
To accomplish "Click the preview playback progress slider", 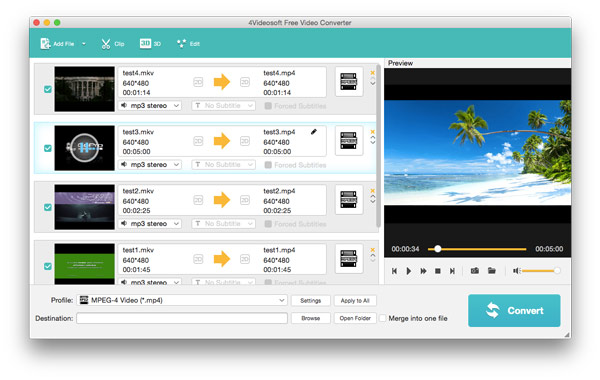I will 477,249.
